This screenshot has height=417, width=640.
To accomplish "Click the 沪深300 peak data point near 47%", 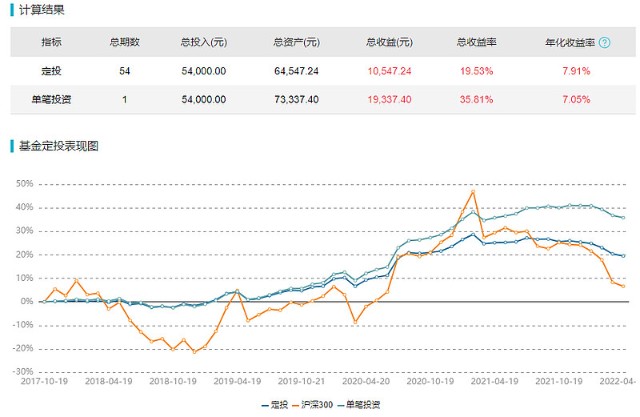I will [473, 192].
